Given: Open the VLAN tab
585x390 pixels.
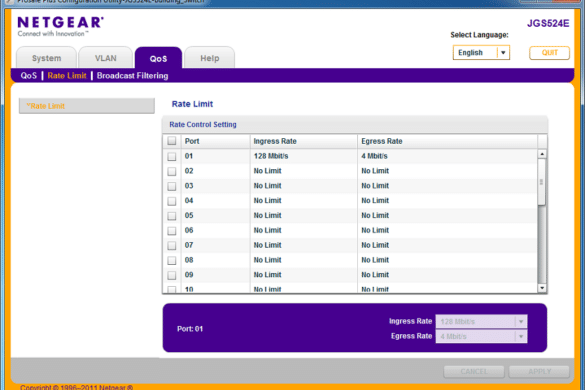Looking at the screenshot, I should [x=106, y=58].
